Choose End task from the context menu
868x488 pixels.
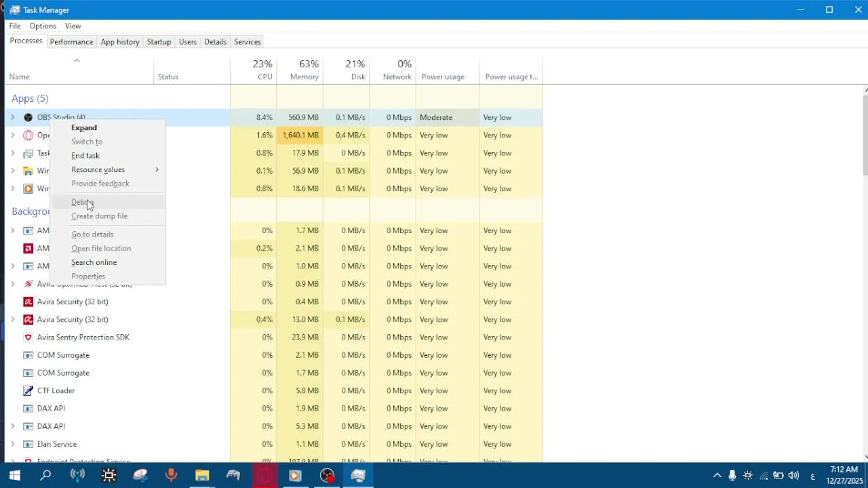(x=108, y=156)
